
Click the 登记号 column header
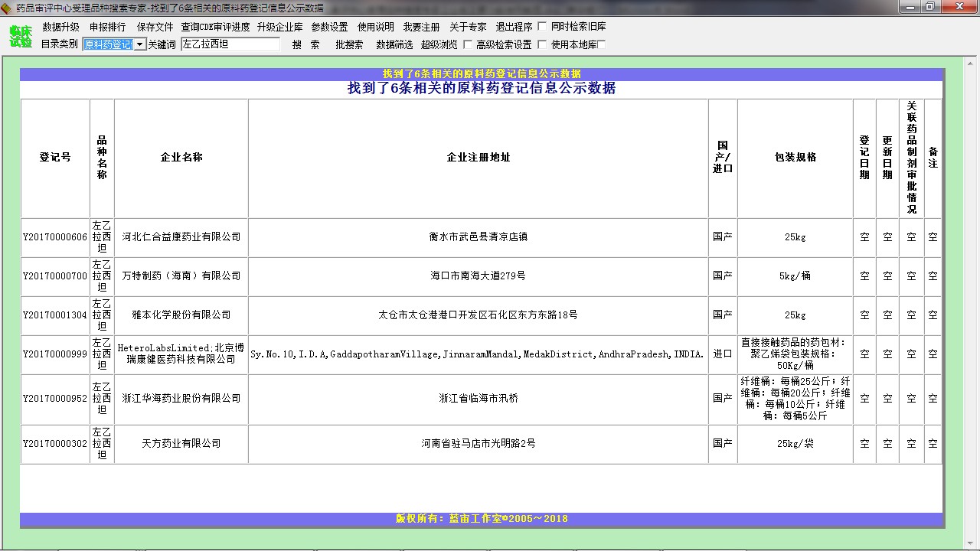click(x=55, y=158)
